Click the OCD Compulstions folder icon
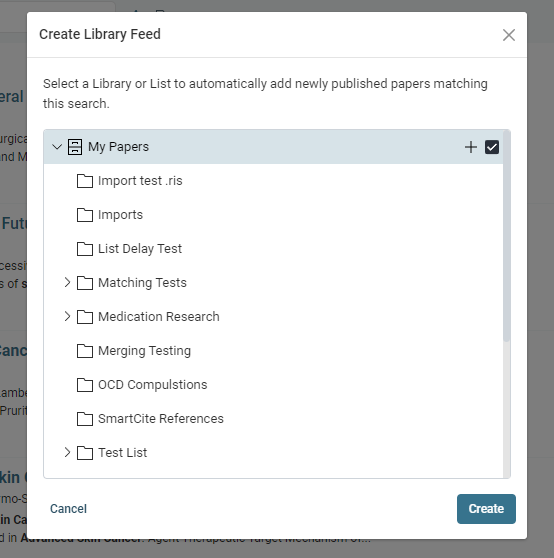 (x=85, y=385)
